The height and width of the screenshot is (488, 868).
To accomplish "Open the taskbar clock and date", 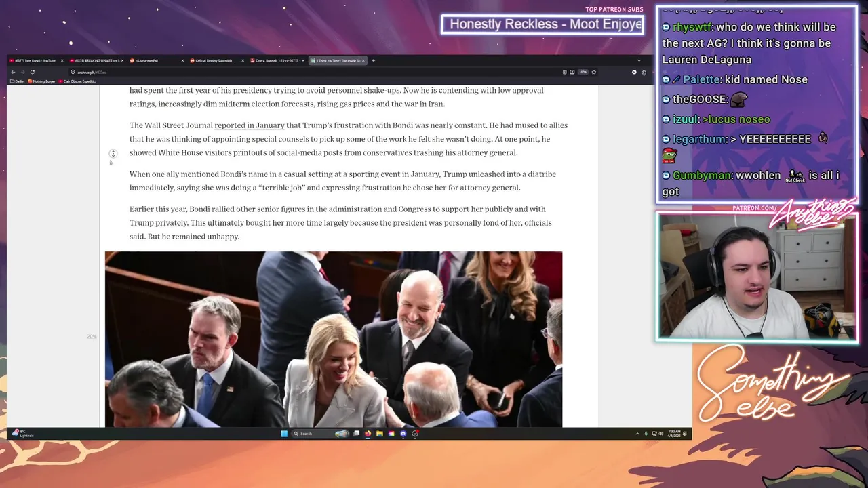I will pos(674,434).
